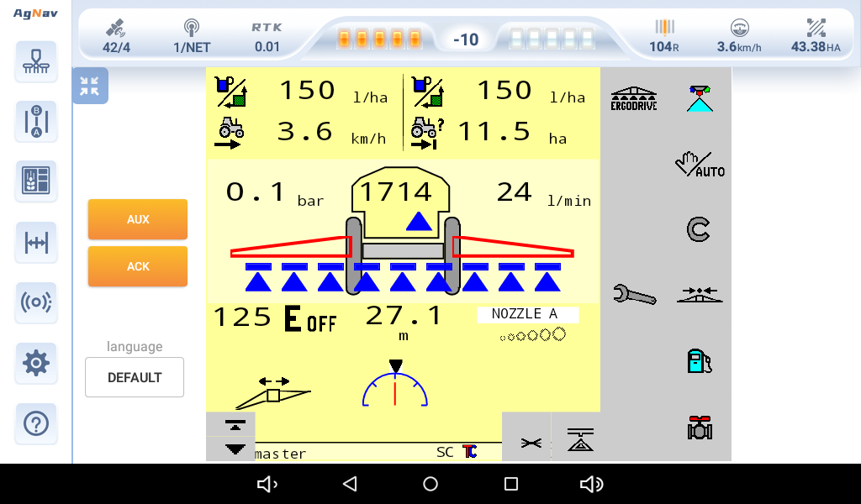Open the settings gear menu
Screen dimensions: 861x504
pyautogui.click(x=35, y=364)
